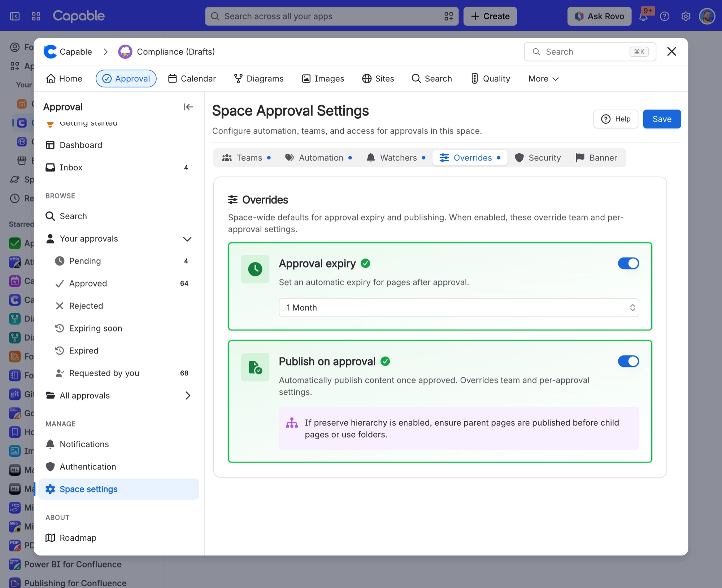Open the Calendar navigation item
This screenshot has height=588, width=722.
192,79
